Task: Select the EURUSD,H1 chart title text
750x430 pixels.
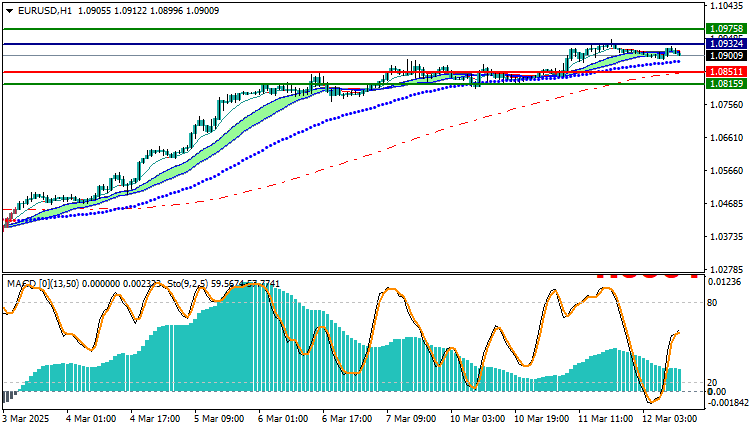Action: pos(45,11)
